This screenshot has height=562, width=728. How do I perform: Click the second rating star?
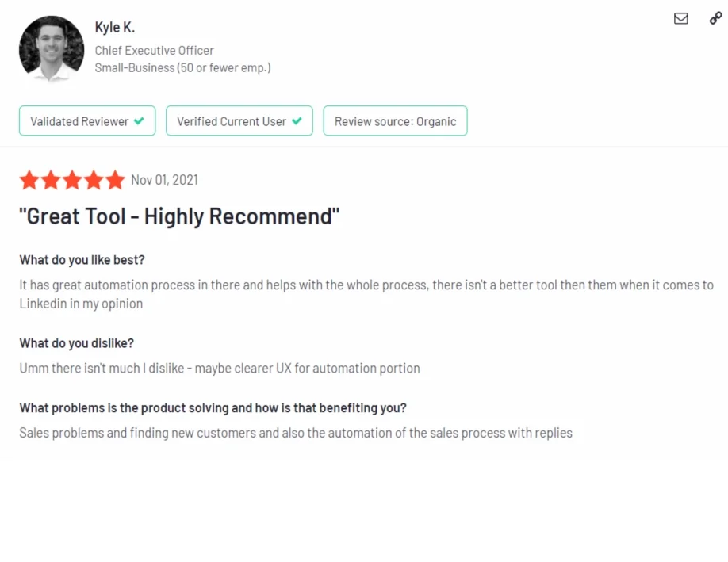point(51,180)
